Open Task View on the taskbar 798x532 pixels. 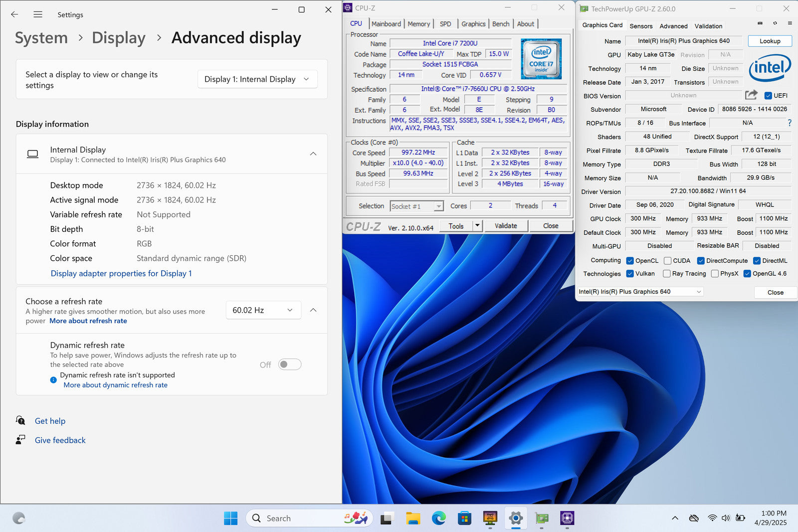pos(387,519)
